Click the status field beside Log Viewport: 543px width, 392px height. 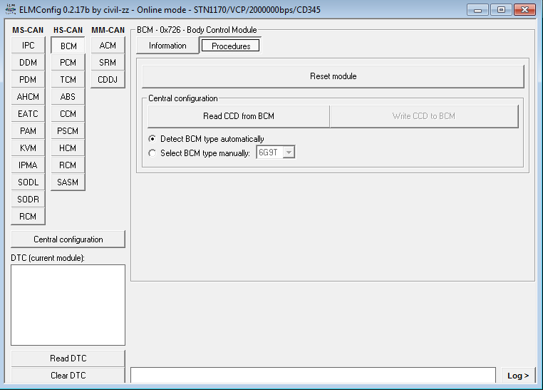[x=313, y=376]
